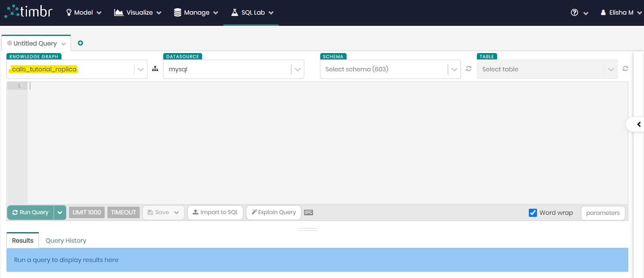Image resolution: width=644 pixels, height=278 pixels.
Task: Toggle the Word wrap checkbox
Action: pyautogui.click(x=533, y=212)
